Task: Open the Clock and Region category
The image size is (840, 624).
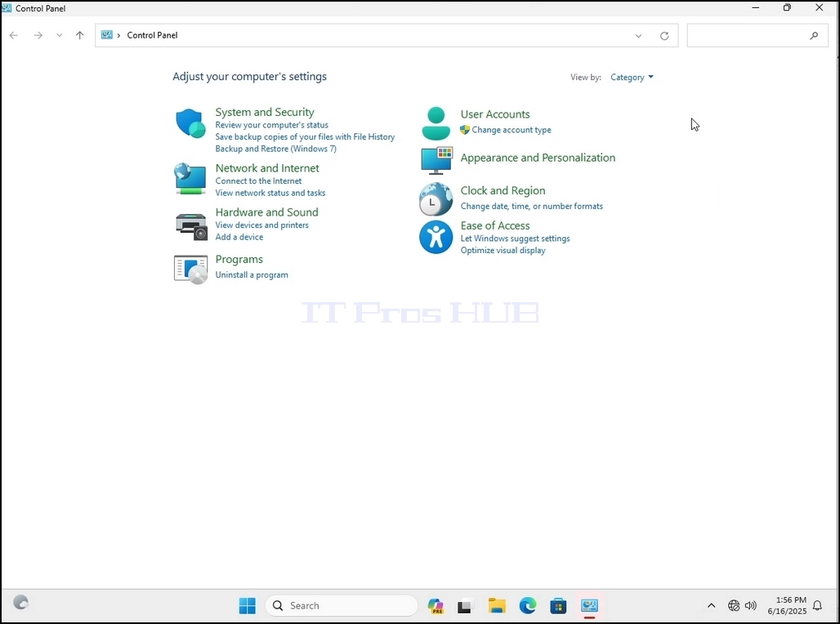Action: coord(503,190)
